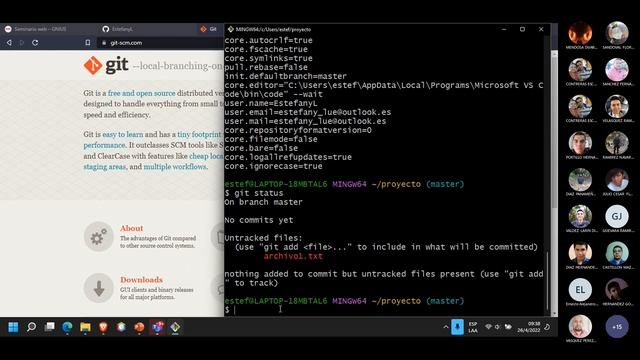Select the EL initials participant avatar
This screenshot has height=360, width=640.
click(x=580, y=290)
